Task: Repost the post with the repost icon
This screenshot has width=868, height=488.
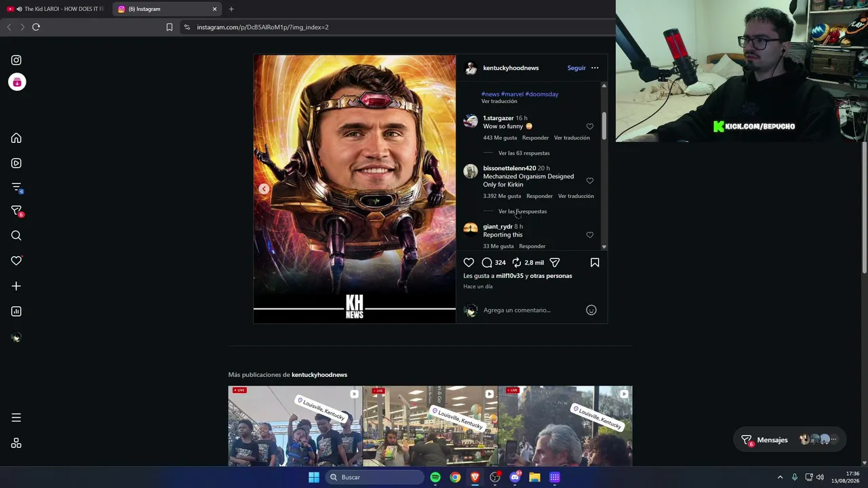Action: click(x=517, y=262)
